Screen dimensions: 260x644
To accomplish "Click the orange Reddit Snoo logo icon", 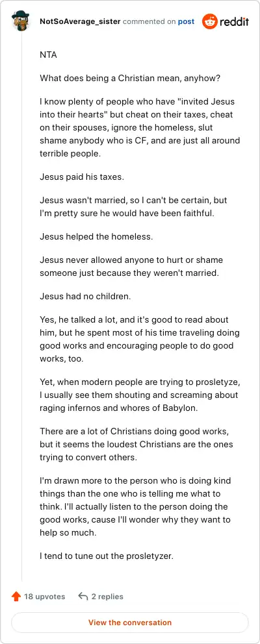I will [x=209, y=21].
